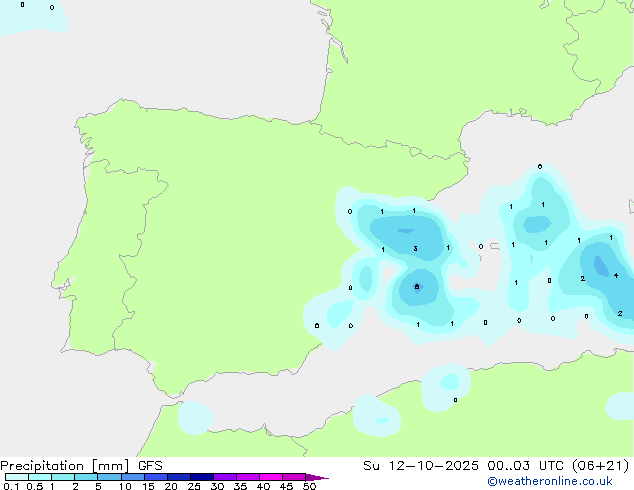Click the over-50 mm arrow on legend
This screenshot has width=634, height=490.
317,477
